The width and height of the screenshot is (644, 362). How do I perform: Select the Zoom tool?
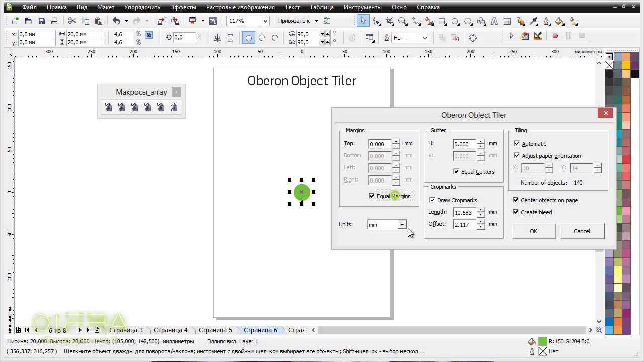coord(403,21)
